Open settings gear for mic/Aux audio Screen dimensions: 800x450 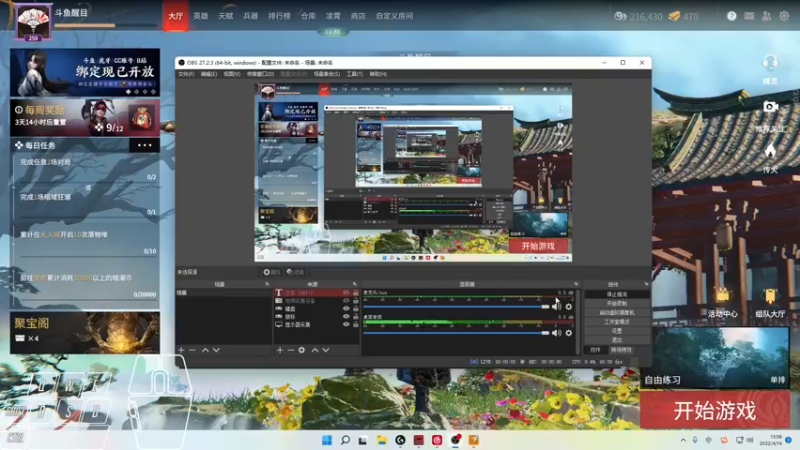[x=569, y=307]
